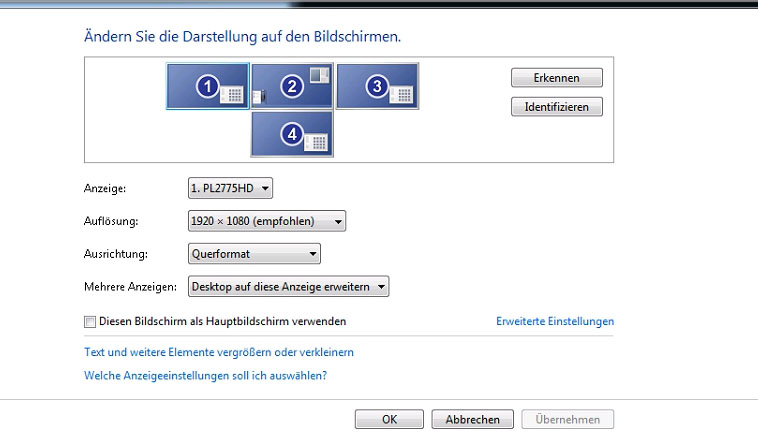Screen dimensions: 758x439
Task: Confirm with the OK button
Action: click(x=389, y=419)
